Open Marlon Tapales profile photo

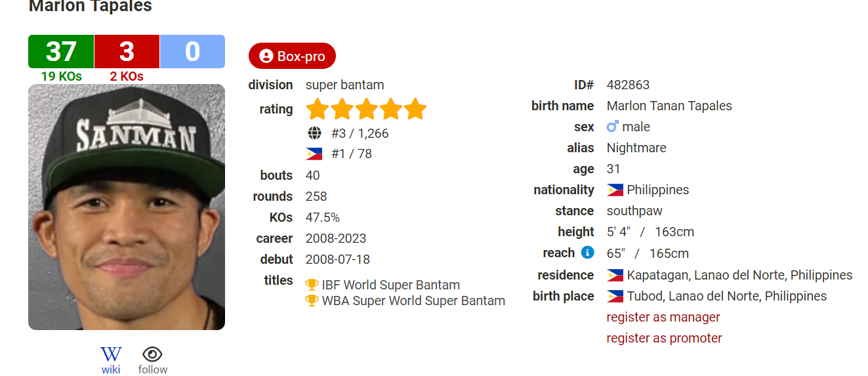[x=127, y=207]
